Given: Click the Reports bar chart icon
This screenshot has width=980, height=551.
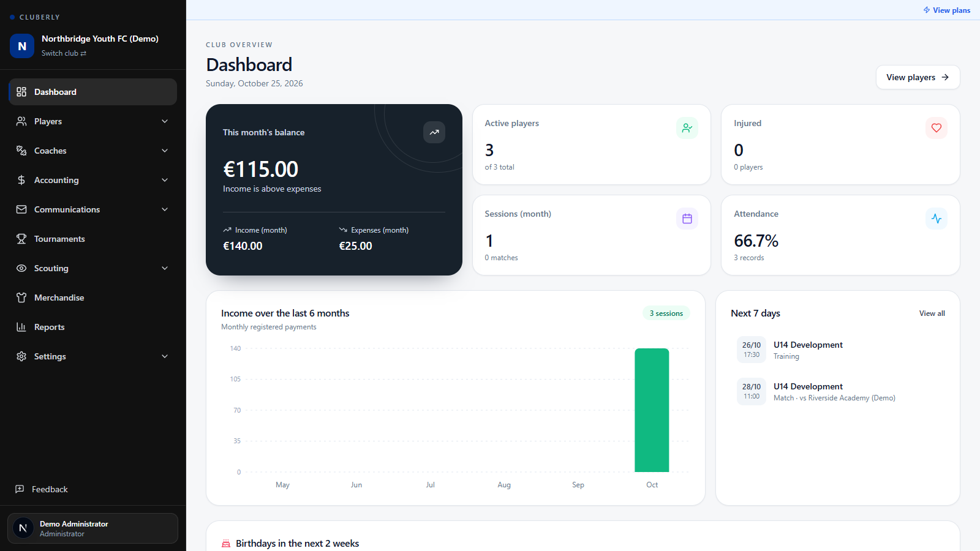Looking at the screenshot, I should 21,327.
